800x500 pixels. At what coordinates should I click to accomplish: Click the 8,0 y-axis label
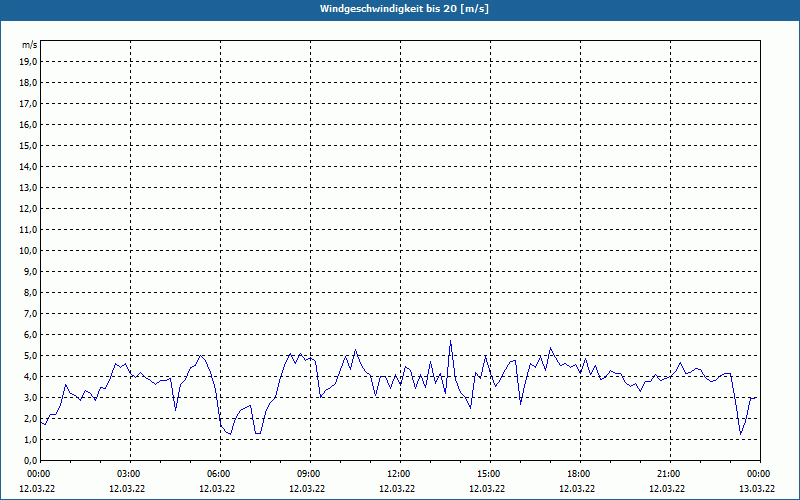click(x=31, y=293)
